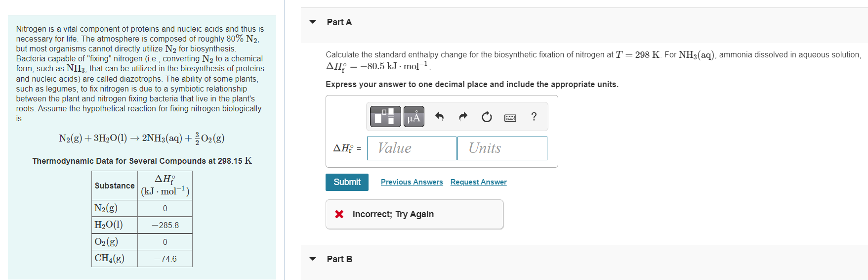The image size is (868, 280).
Task: Undo the last answer edit
Action: click(x=439, y=117)
